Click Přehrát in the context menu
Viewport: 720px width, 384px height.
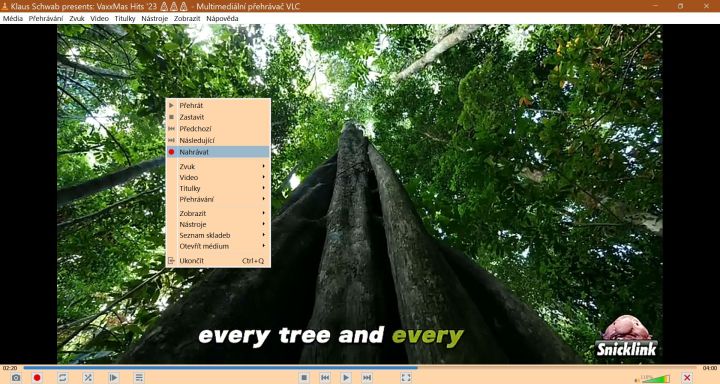(x=218, y=105)
